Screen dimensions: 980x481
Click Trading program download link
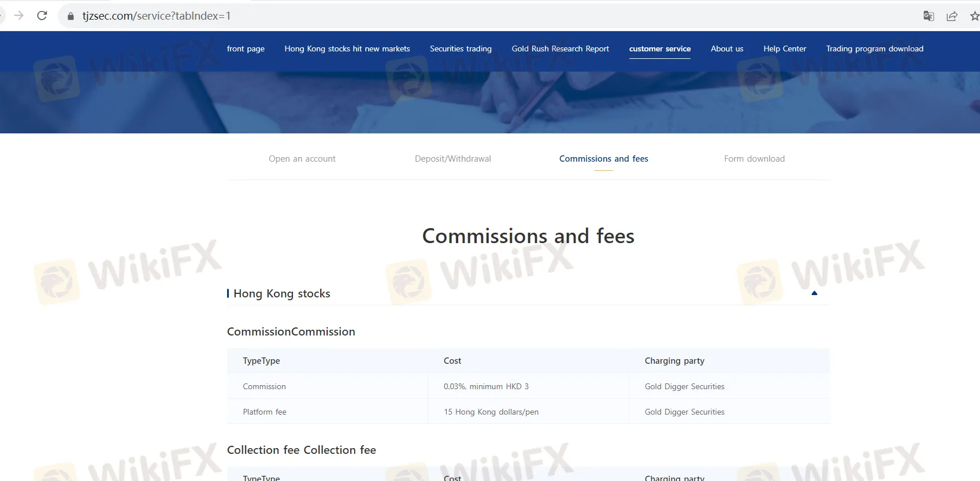pos(874,49)
